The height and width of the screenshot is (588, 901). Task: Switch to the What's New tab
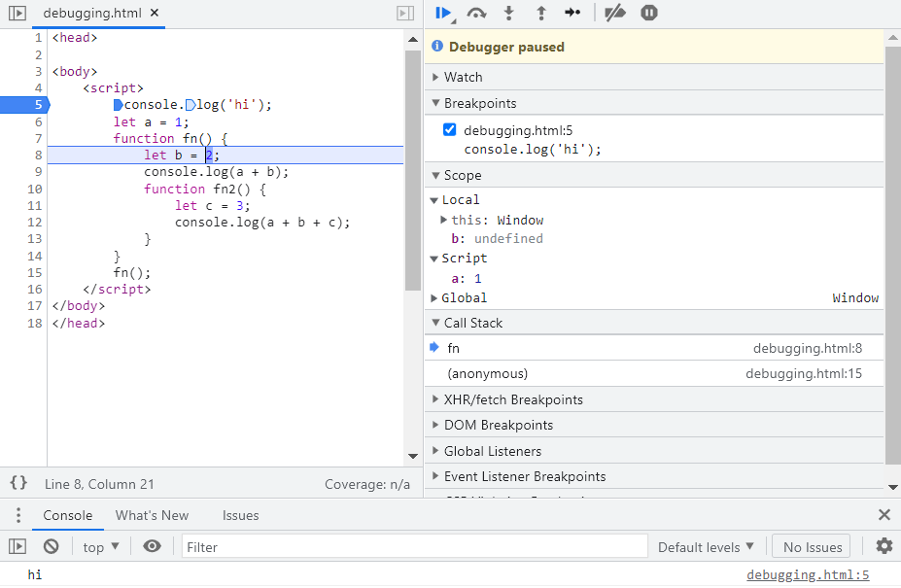(152, 515)
